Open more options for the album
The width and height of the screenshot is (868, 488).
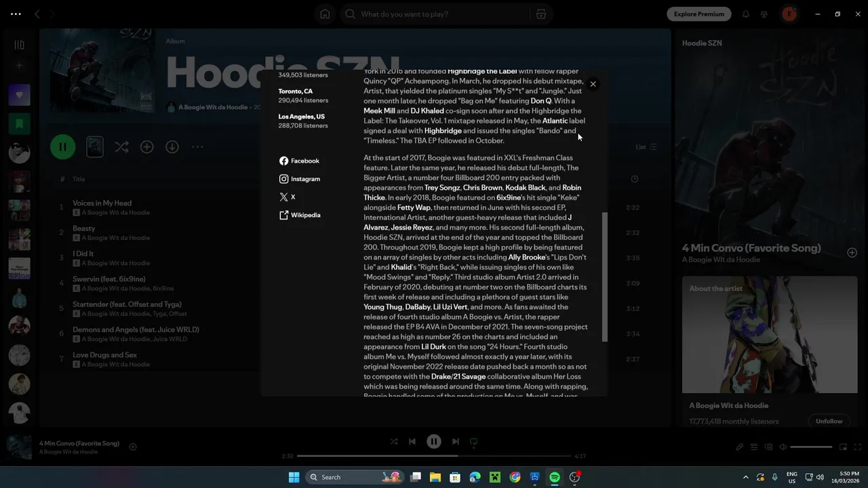[x=197, y=147]
